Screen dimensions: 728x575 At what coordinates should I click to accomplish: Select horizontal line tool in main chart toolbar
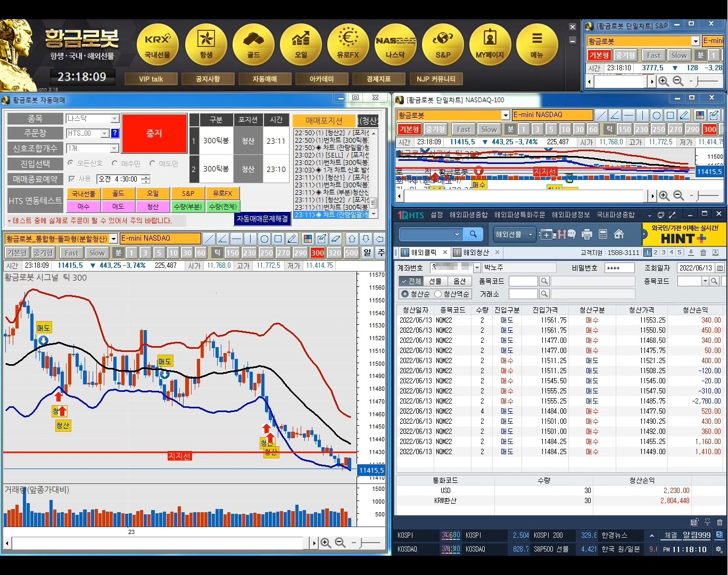click(x=237, y=239)
